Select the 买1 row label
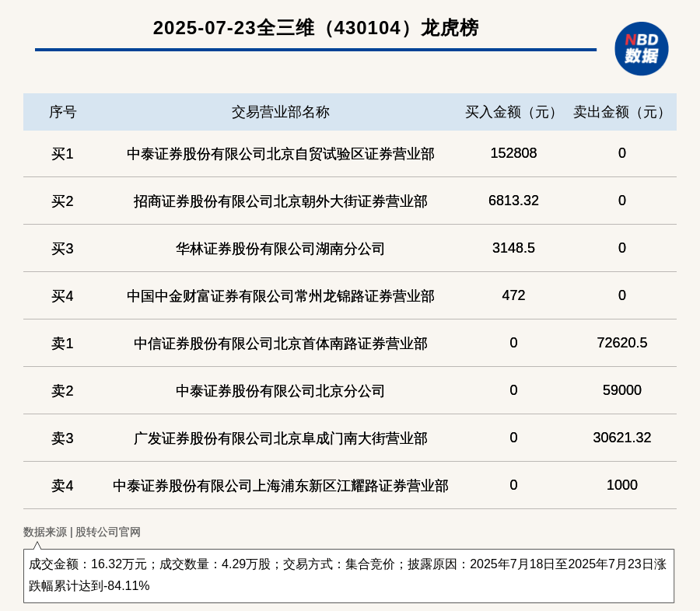Viewport: 700px width, 611px height. point(62,154)
